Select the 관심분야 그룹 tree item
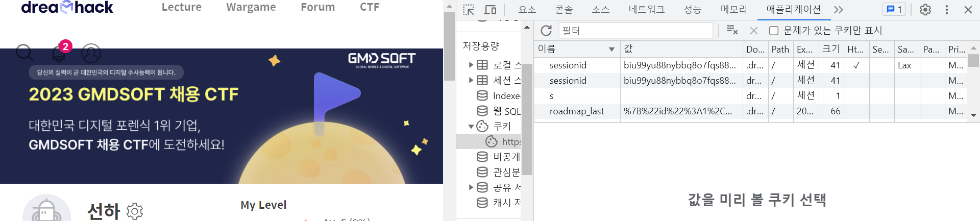 pos(499,172)
